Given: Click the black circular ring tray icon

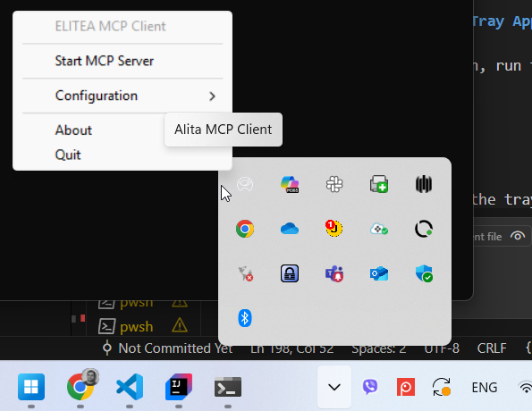Looking at the screenshot, I should click(x=424, y=229).
